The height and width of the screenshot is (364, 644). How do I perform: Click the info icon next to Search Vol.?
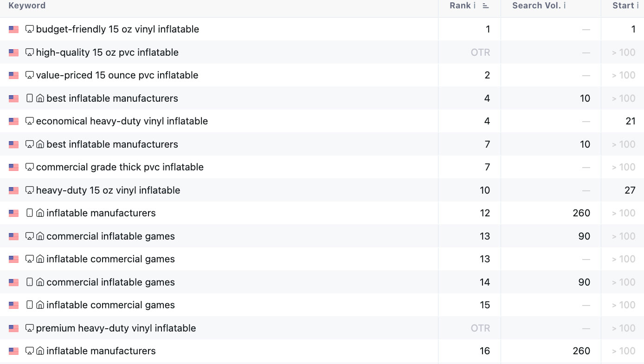pyautogui.click(x=564, y=6)
